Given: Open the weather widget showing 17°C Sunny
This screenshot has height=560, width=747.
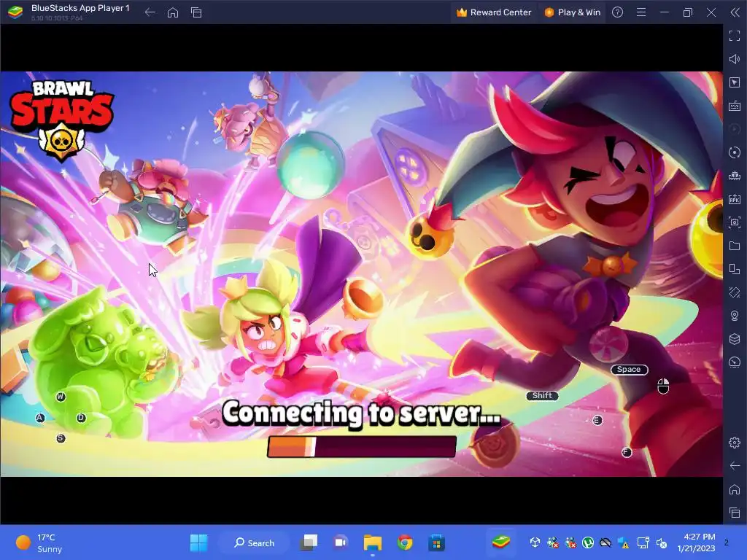Looking at the screenshot, I should pyautogui.click(x=39, y=542).
